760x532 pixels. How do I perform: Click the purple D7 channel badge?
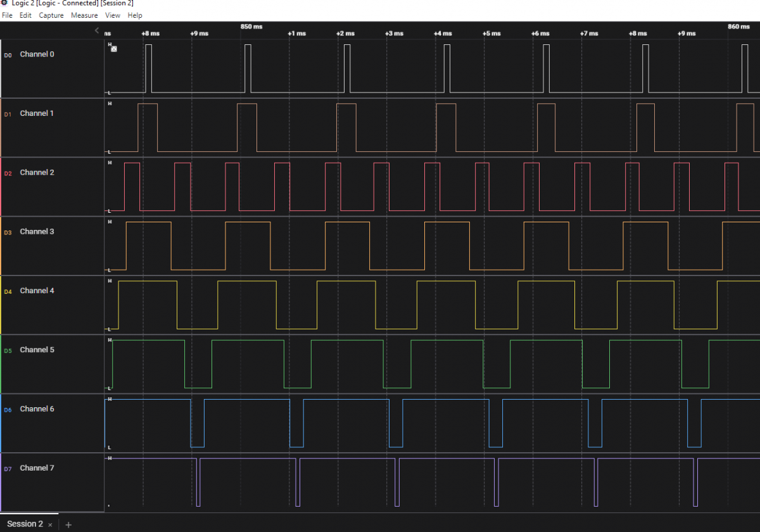pos(8,469)
